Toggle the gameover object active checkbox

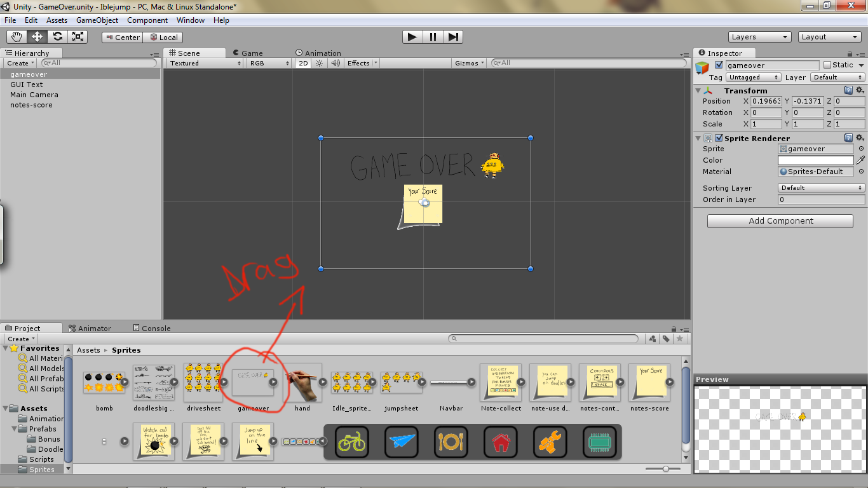(719, 65)
